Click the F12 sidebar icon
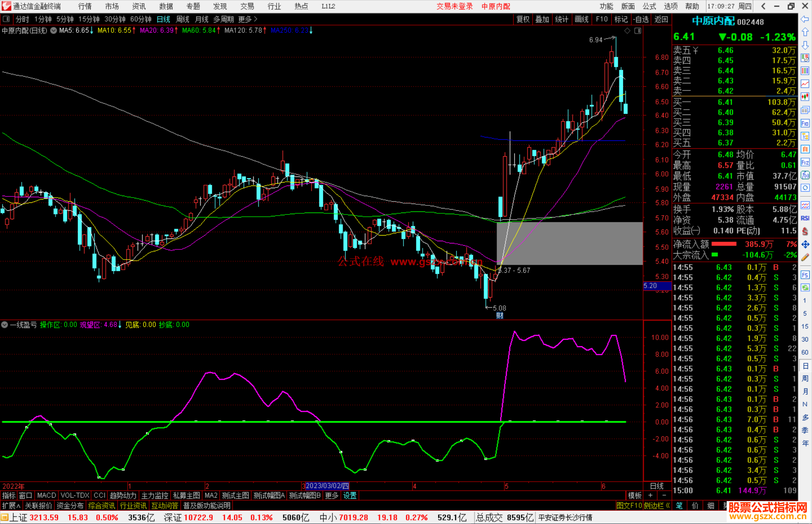Image resolution: width=812 pixels, height=524 pixels. pyautogui.click(x=805, y=162)
